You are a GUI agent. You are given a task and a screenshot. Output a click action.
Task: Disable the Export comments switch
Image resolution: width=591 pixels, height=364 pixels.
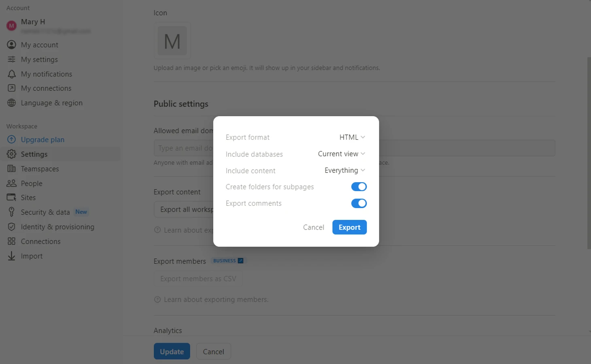tap(359, 203)
